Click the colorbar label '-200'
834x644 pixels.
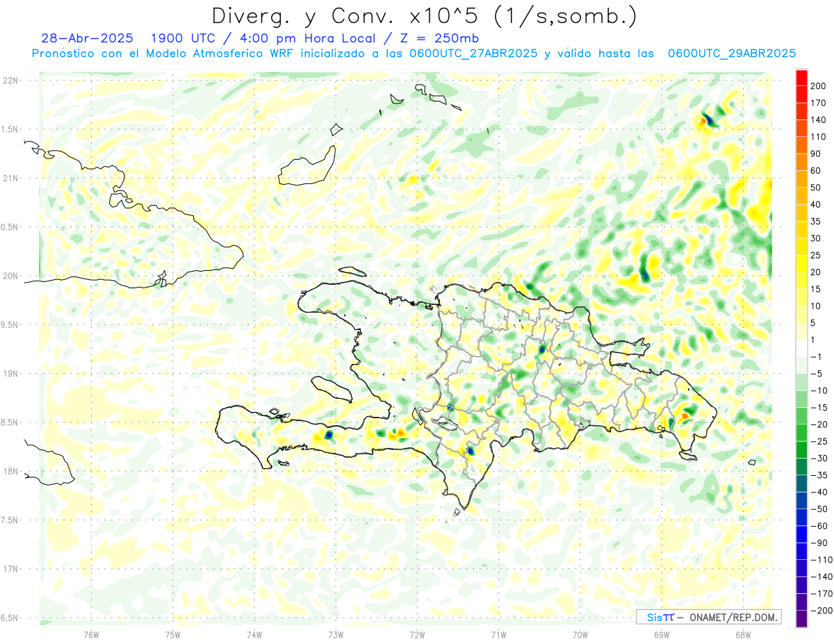click(x=821, y=611)
